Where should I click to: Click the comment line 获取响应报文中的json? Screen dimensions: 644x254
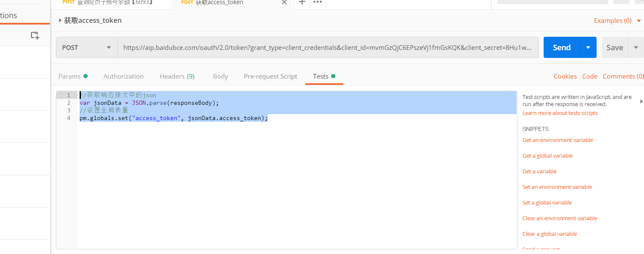point(118,95)
